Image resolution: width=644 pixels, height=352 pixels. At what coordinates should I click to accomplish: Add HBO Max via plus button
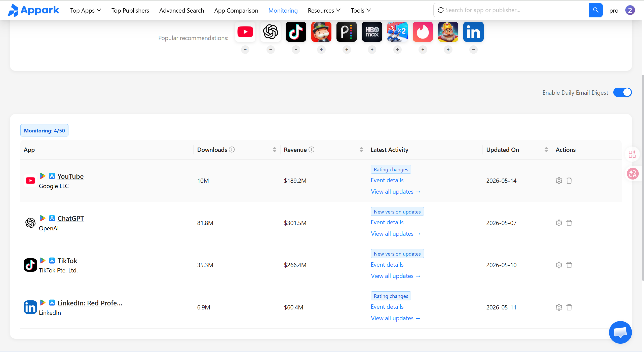point(372,50)
